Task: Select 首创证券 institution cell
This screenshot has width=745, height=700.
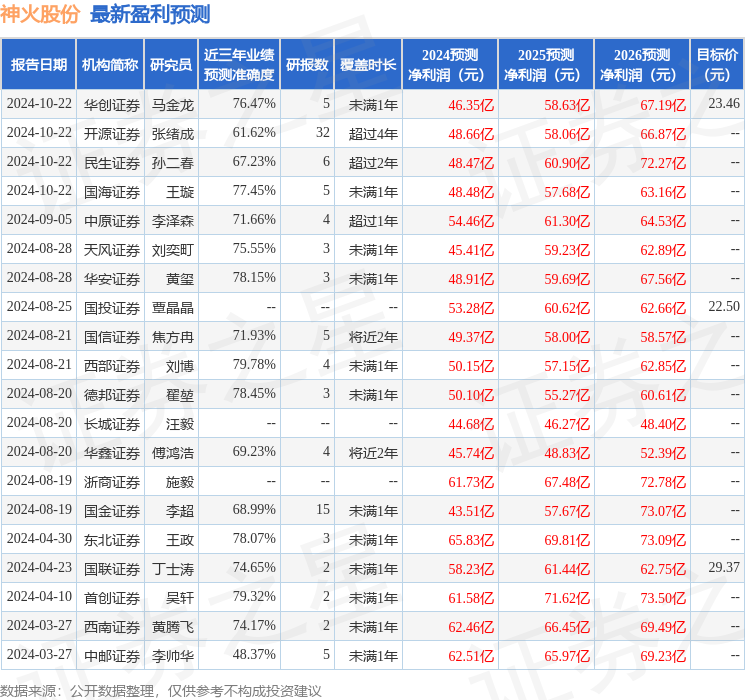Action: [x=112, y=597]
